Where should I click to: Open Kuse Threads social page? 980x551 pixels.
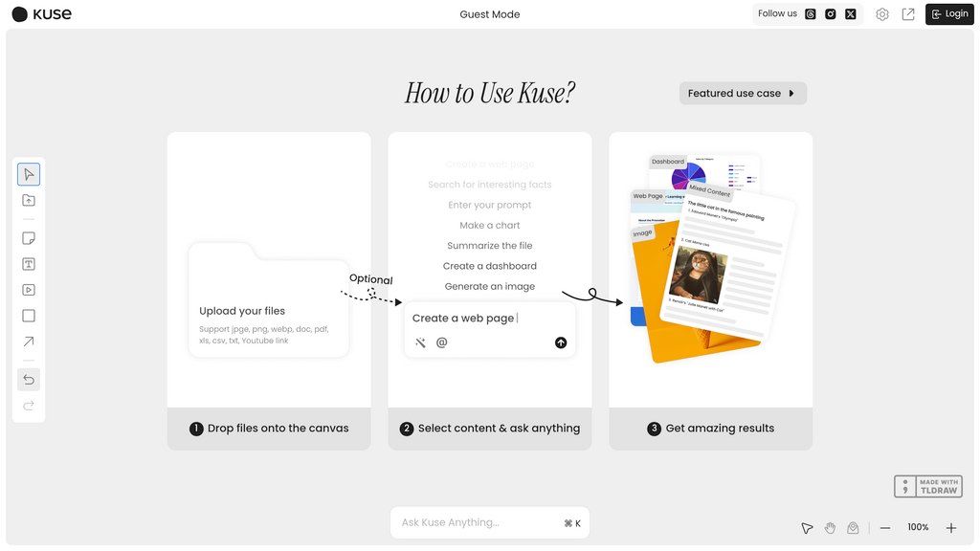point(811,13)
